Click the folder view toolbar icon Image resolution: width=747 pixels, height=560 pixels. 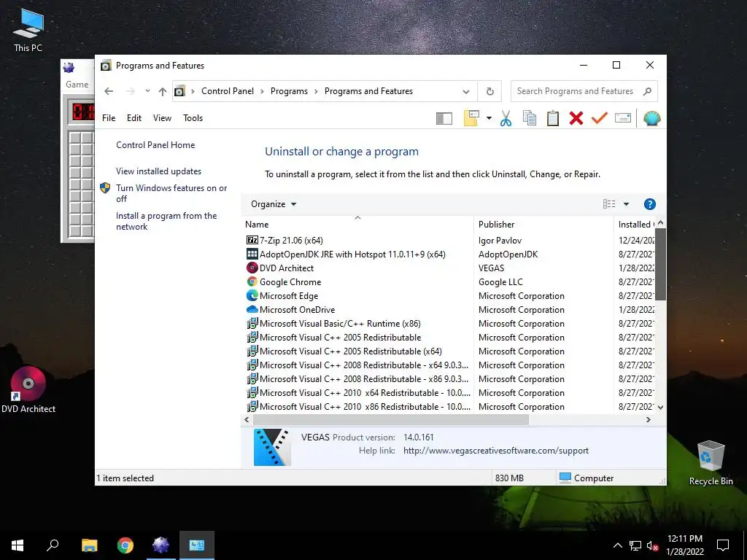(471, 118)
